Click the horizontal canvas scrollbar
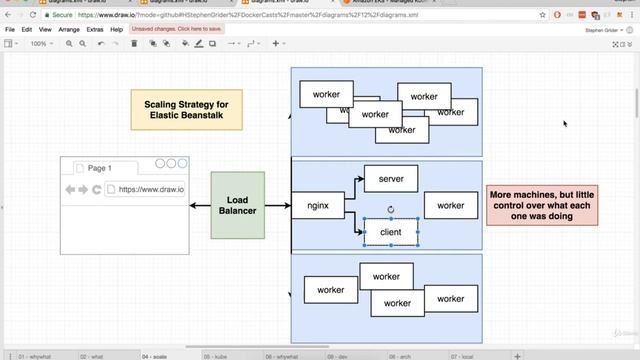Viewport: 640px width, 360px height. click(x=257, y=347)
